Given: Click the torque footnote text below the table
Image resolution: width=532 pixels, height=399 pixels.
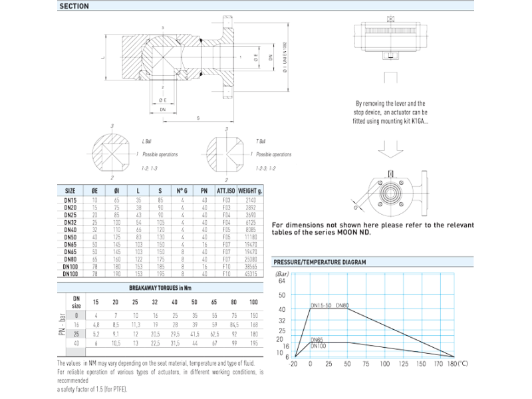Looking at the screenshot, I should click(x=160, y=375).
